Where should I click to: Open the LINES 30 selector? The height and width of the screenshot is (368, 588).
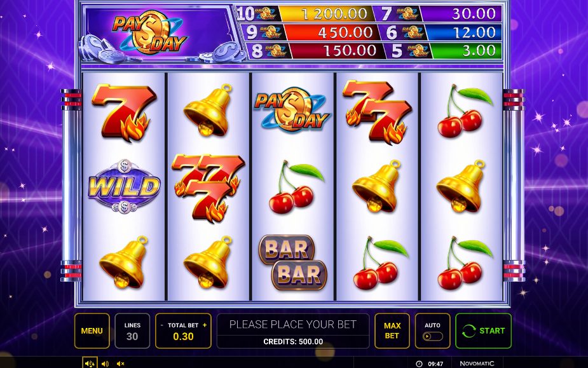[x=132, y=331]
